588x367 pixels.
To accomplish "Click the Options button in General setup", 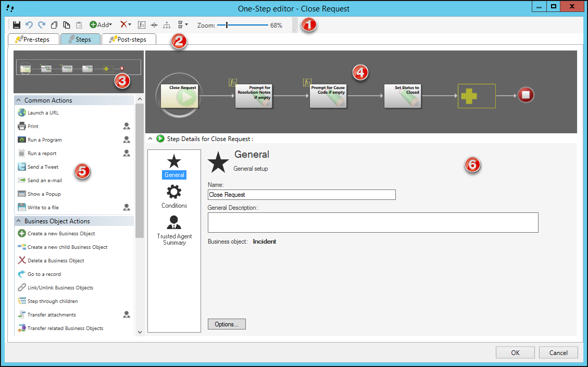I will (x=226, y=324).
